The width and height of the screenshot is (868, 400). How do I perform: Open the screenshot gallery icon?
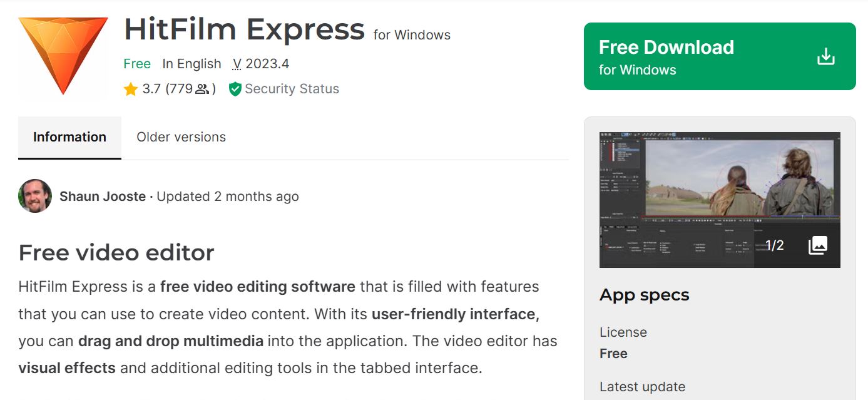pos(818,245)
